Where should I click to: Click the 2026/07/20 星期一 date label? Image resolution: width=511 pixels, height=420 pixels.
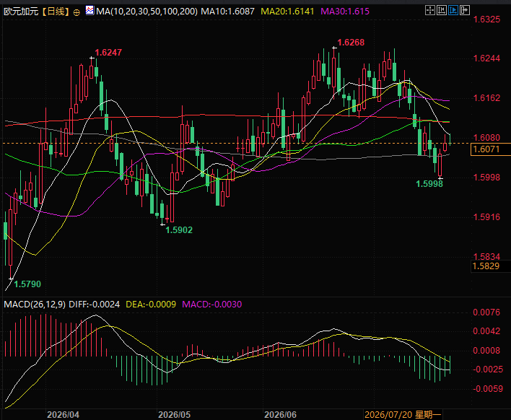coord(403,415)
